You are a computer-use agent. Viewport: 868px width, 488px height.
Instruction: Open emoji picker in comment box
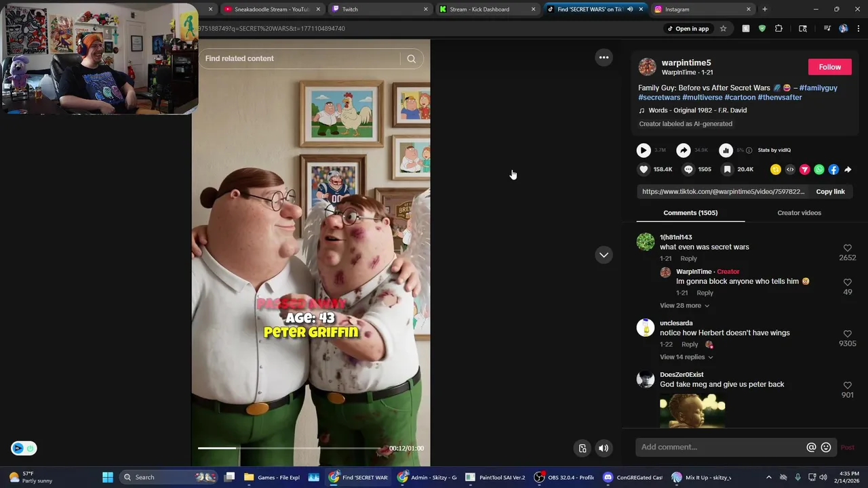click(826, 447)
